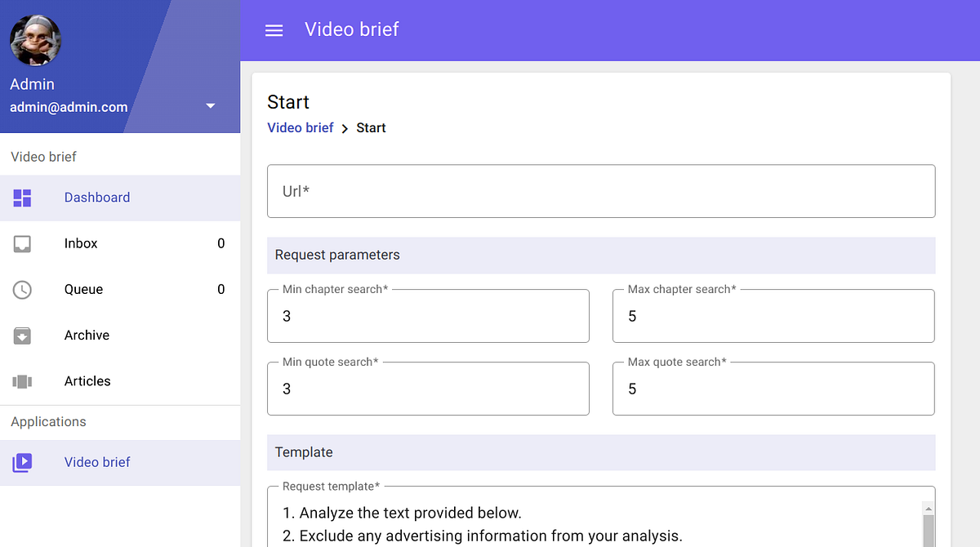Image resolution: width=980 pixels, height=547 pixels.
Task: Select the Inbox icon in sidebar
Action: [22, 243]
